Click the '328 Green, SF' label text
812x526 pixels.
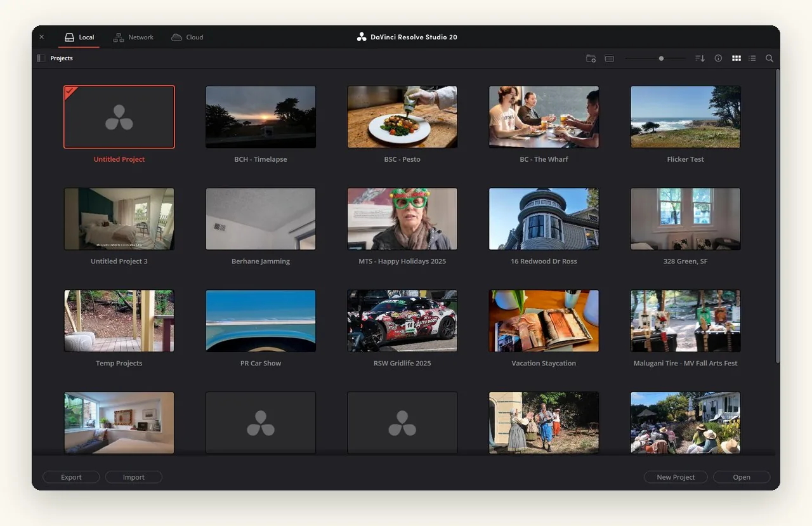point(685,261)
